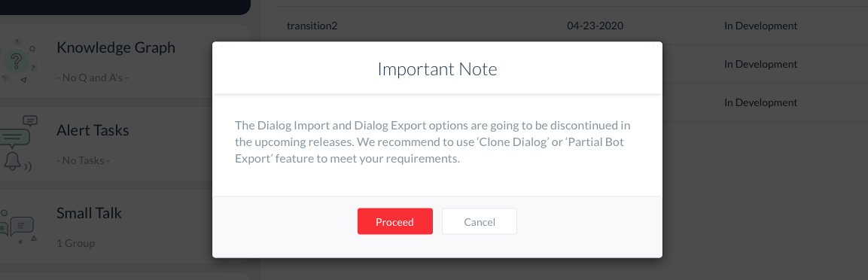868x280 pixels.
Task: Open the Alert Tasks heading
Action: pyautogui.click(x=93, y=130)
